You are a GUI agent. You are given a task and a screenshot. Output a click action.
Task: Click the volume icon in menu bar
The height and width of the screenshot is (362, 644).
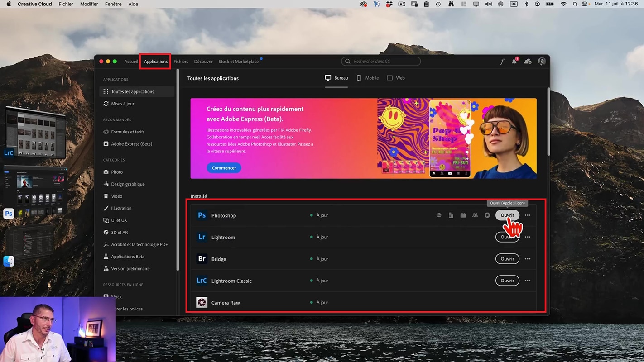click(x=489, y=4)
